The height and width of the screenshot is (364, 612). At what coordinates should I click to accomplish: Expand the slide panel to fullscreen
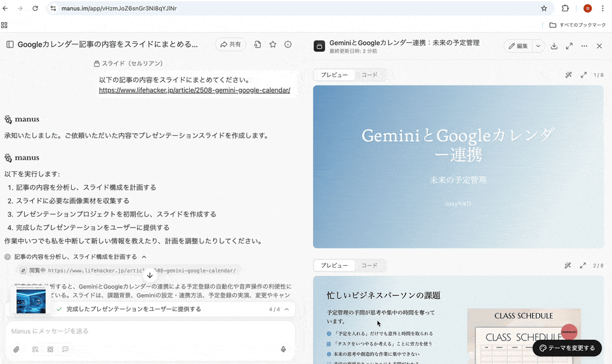coord(569,46)
